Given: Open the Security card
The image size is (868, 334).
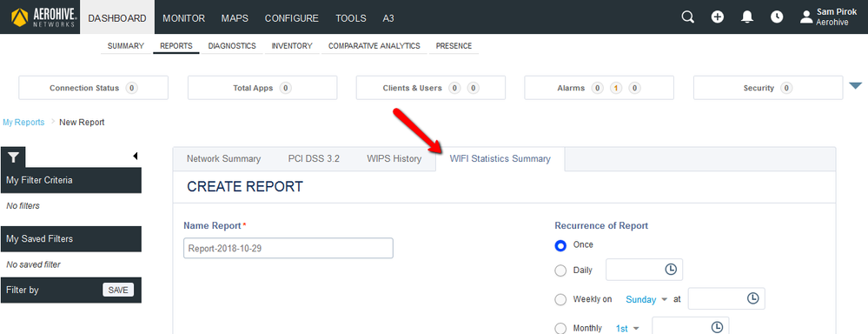Looking at the screenshot, I should pos(768,88).
